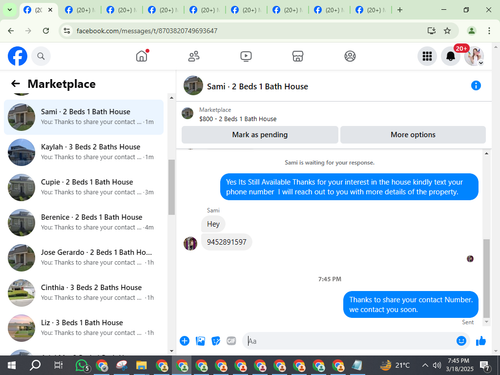Go to the Home feed icon
500x375 pixels.
click(x=142, y=56)
